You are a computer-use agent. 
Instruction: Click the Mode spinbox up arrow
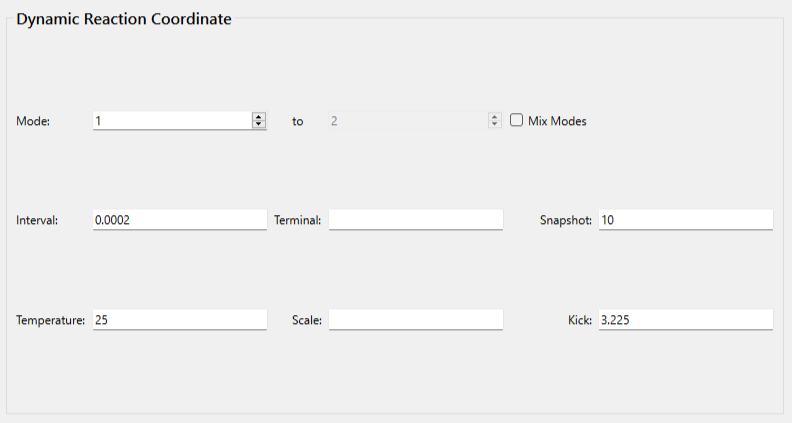(259, 117)
